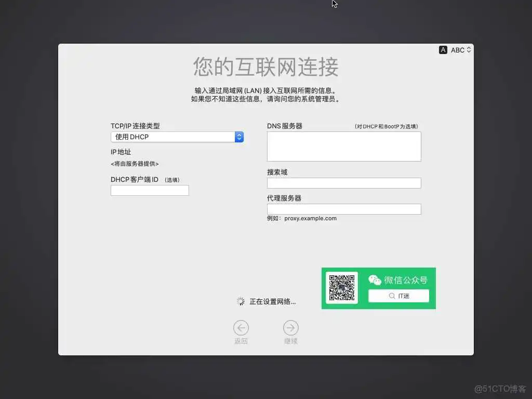The image size is (532, 399).
Task: Click inside the DNS服务器 text area
Action: (344, 147)
